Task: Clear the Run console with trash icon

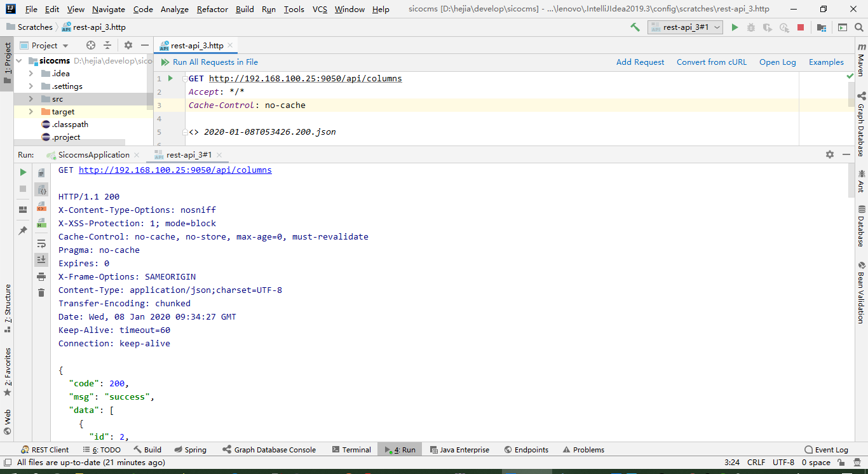Action: tap(41, 292)
